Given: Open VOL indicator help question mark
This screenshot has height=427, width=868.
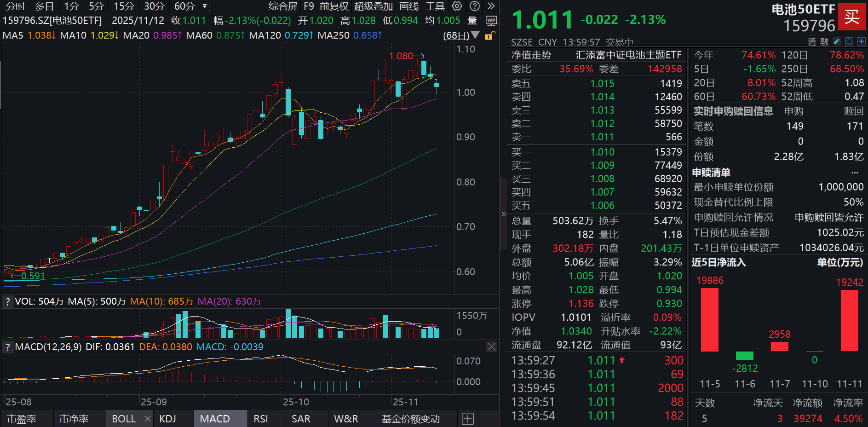Looking at the screenshot, I should point(7,301).
